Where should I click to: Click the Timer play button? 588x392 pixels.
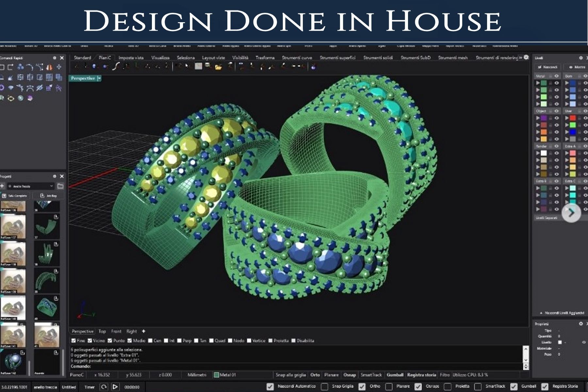(115, 387)
